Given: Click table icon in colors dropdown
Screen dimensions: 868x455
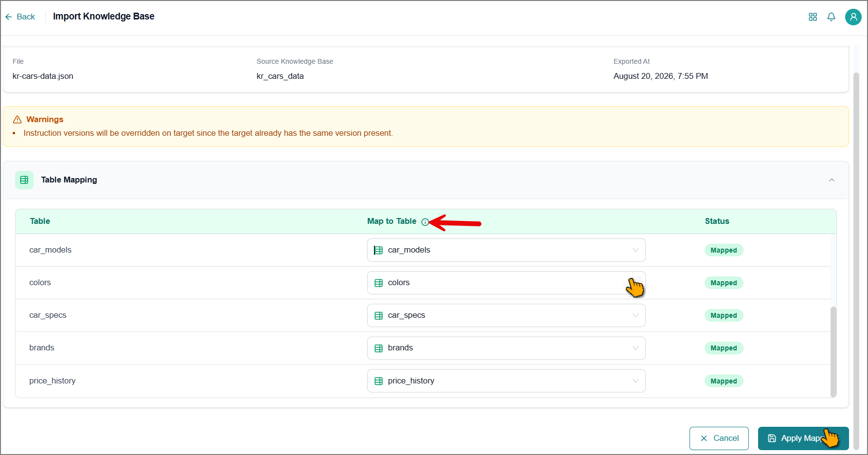Looking at the screenshot, I should coord(378,283).
